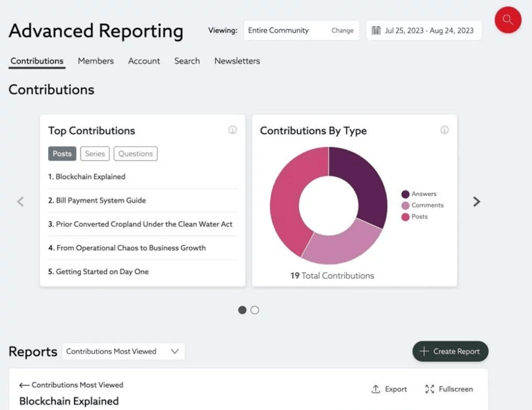Viewport: 532px width, 410px height.
Task: Click the back arrow beside Contributions Most Viewed
Action: [24, 385]
